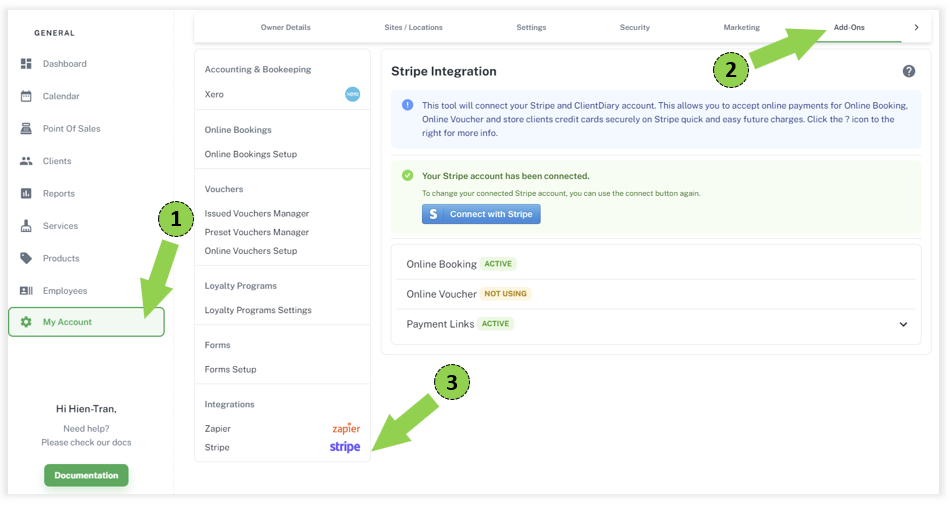Open the Add-Ons tab
951x506 pixels.
click(849, 27)
